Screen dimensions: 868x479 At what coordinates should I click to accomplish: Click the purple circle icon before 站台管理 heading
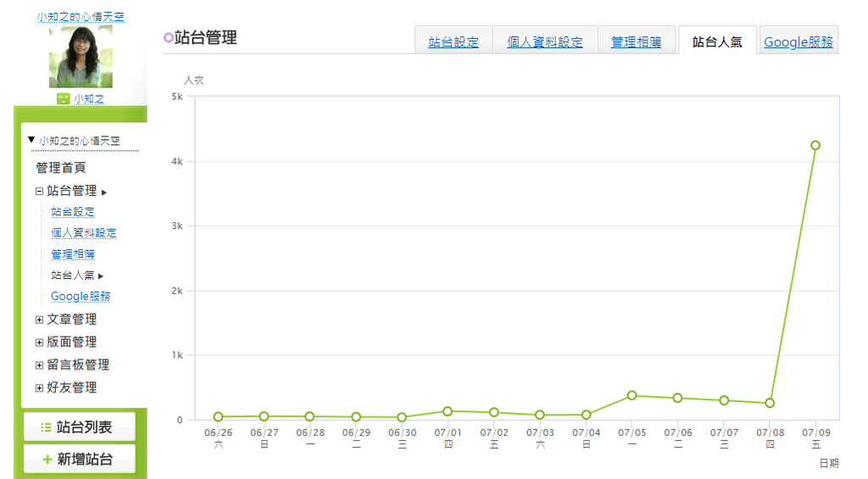pos(168,37)
